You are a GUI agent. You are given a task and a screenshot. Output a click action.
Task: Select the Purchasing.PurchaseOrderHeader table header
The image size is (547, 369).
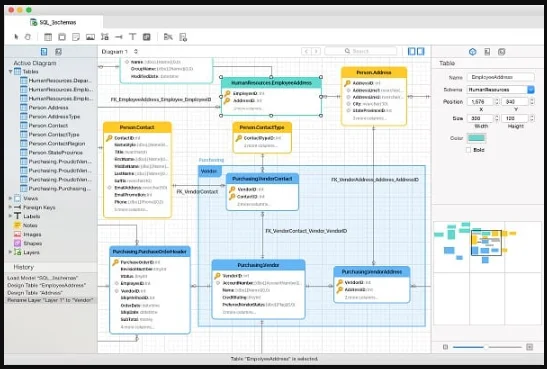click(x=150, y=251)
